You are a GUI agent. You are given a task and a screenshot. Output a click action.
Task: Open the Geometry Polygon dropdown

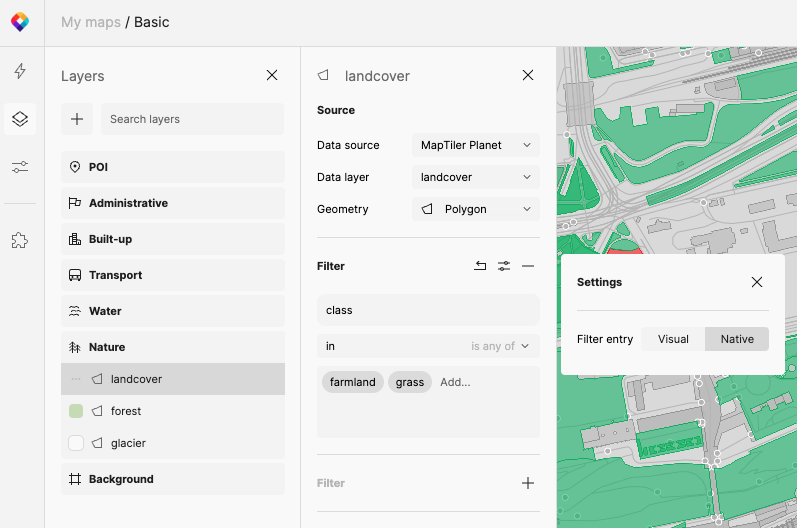pos(475,209)
